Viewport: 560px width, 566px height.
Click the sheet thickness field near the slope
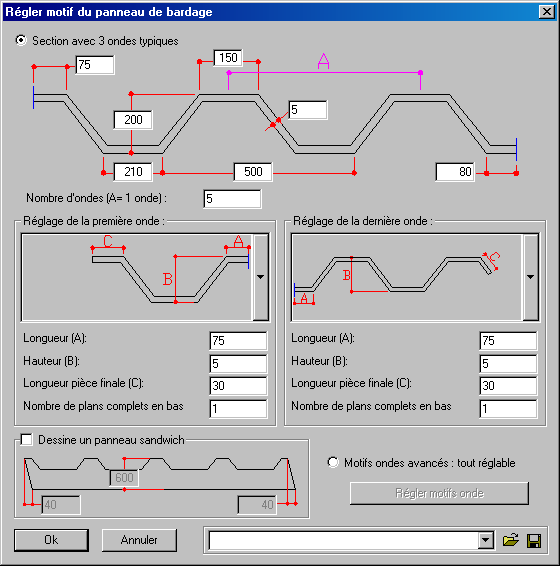pyautogui.click(x=308, y=110)
